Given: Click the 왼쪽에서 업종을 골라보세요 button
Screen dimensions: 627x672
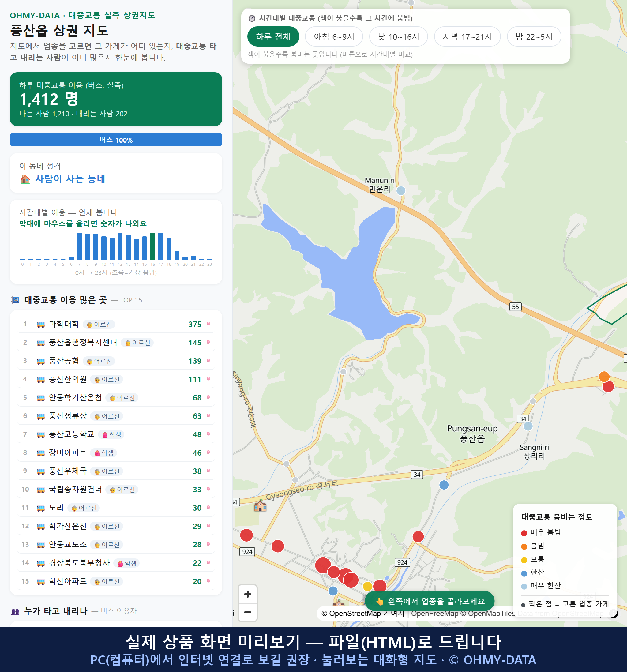Looking at the screenshot, I should tap(430, 601).
